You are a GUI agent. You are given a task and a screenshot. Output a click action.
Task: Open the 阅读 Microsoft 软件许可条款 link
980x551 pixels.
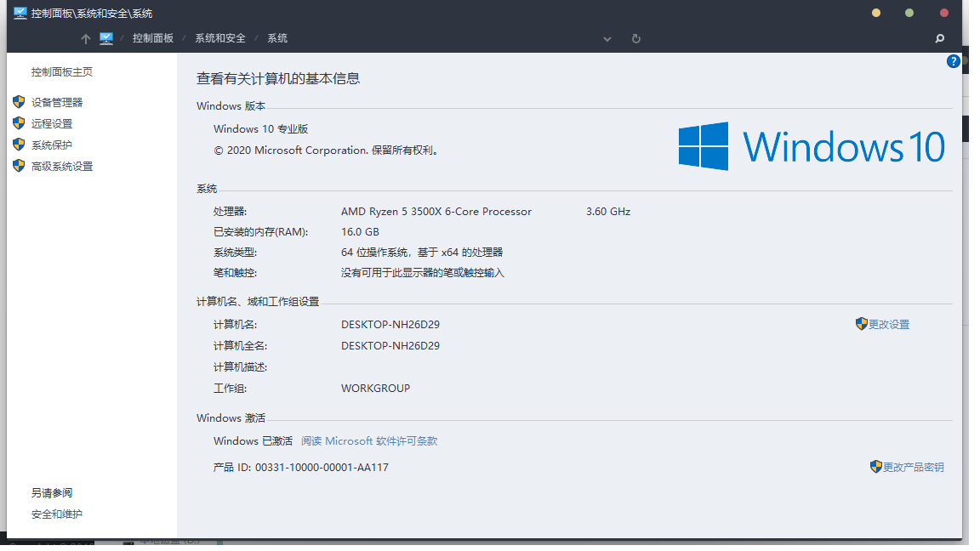tap(369, 441)
